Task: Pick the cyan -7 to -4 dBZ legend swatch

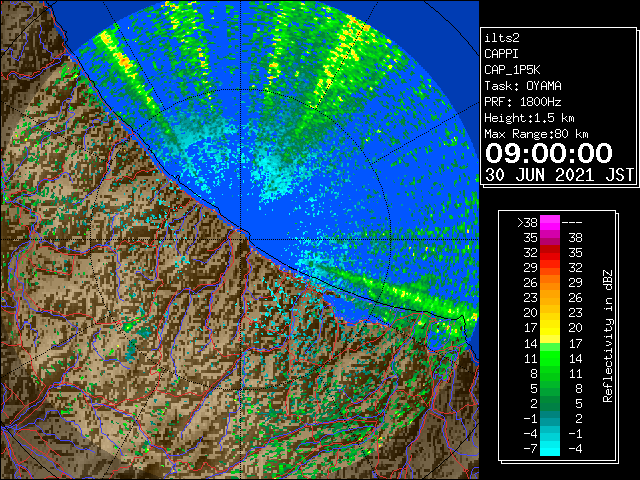Action: point(550,448)
